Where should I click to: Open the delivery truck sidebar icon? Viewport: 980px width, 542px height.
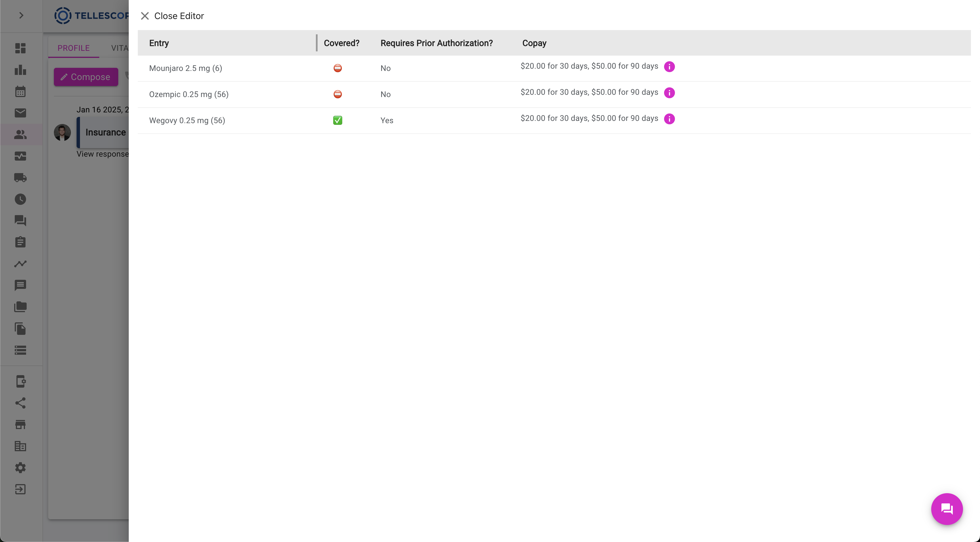(x=20, y=178)
